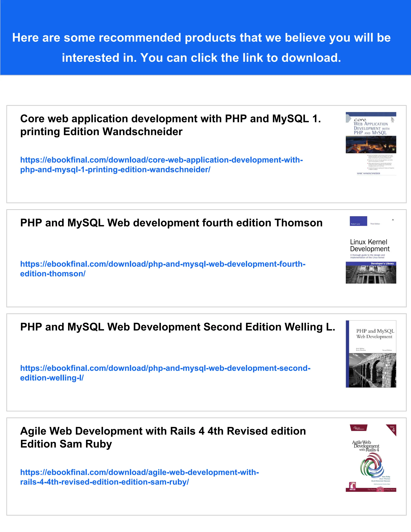This screenshot has height=532, width=411.
Task: Click the blue recommended products banner
Action: pyautogui.click(x=205, y=38)
